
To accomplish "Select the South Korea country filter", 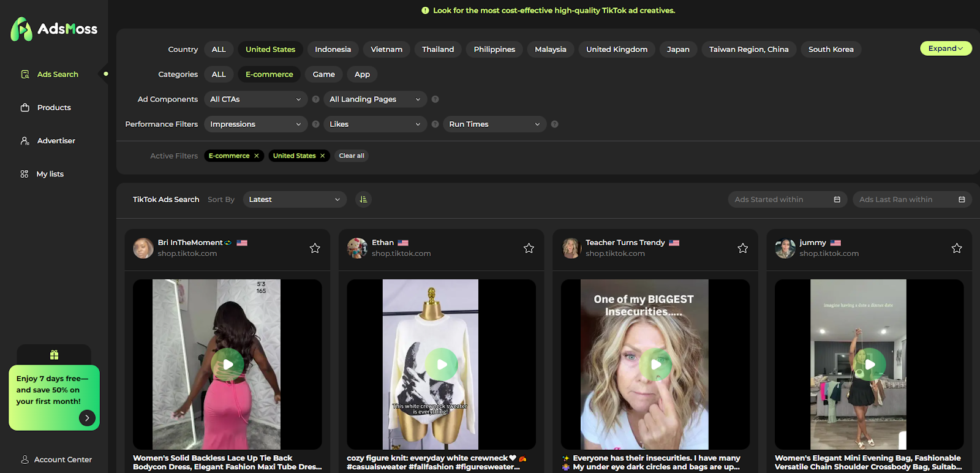I will (x=831, y=50).
